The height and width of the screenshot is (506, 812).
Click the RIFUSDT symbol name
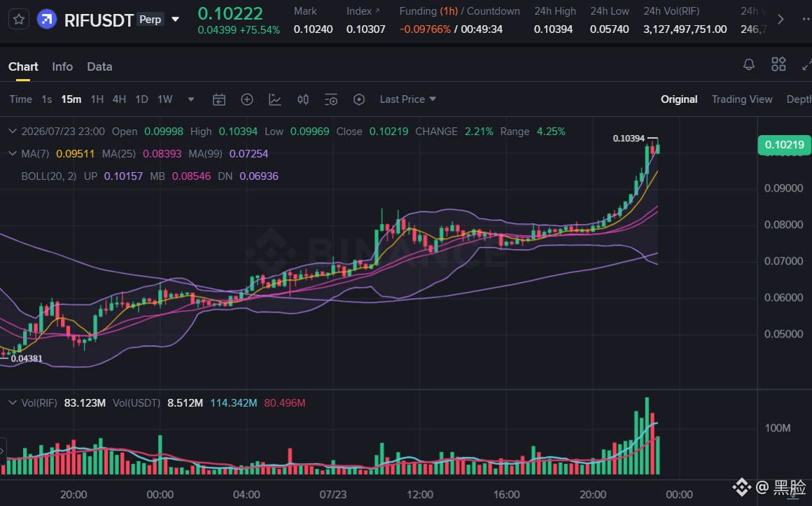click(x=99, y=20)
